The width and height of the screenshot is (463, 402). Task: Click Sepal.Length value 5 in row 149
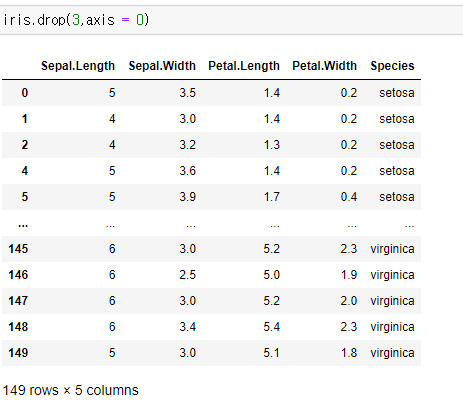pyautogui.click(x=112, y=353)
